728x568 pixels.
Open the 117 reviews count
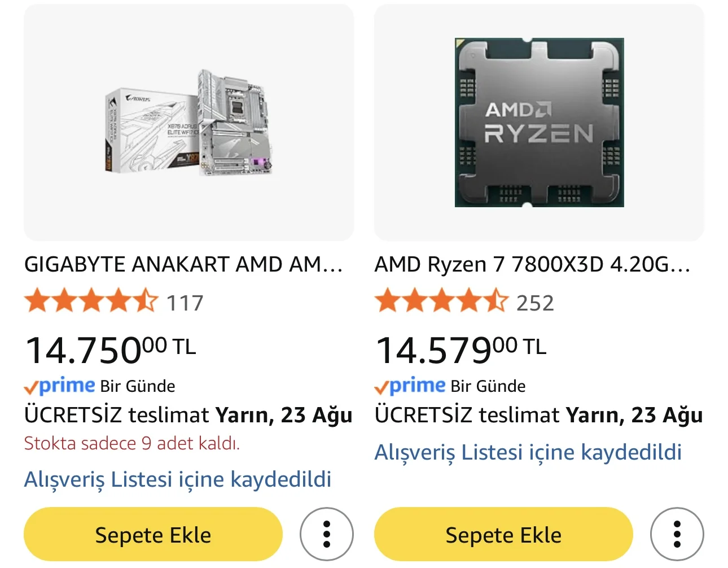click(185, 303)
